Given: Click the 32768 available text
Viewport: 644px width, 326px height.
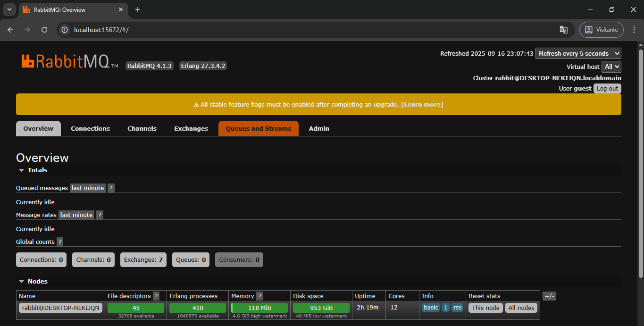Looking at the screenshot, I should coord(136,316).
